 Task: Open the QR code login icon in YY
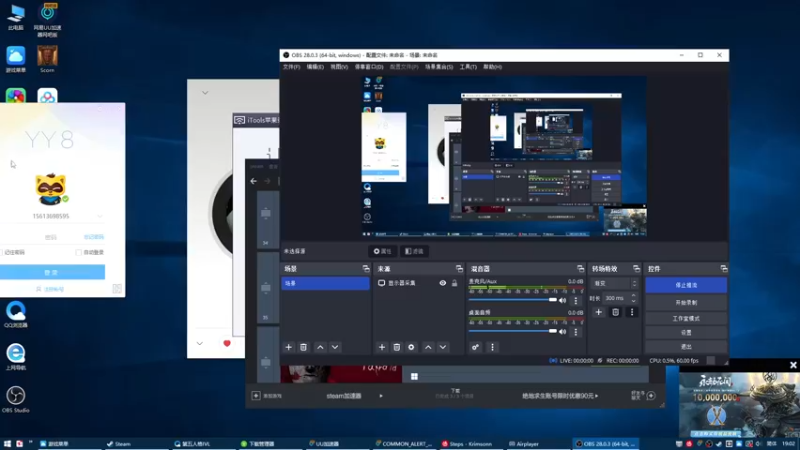[117, 289]
